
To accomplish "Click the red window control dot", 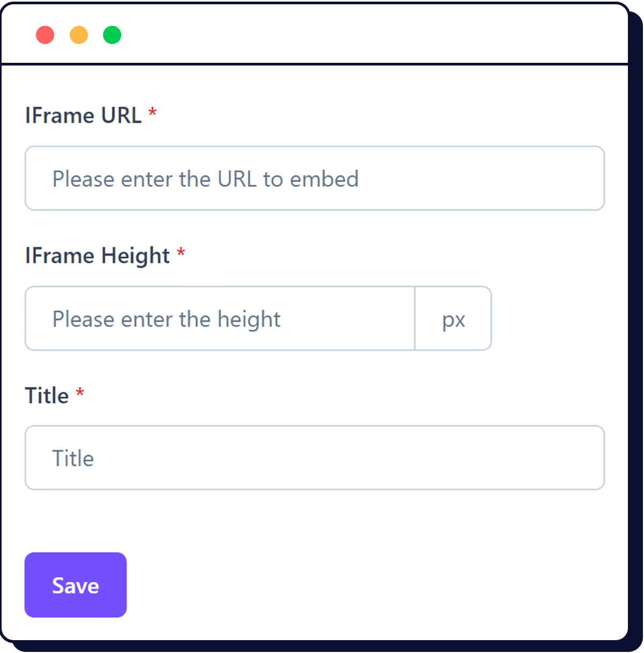I will click(x=45, y=34).
